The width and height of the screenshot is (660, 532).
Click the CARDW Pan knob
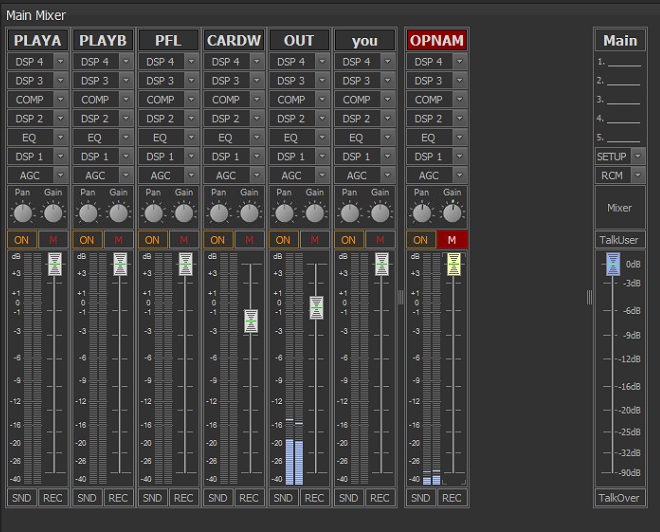219,213
